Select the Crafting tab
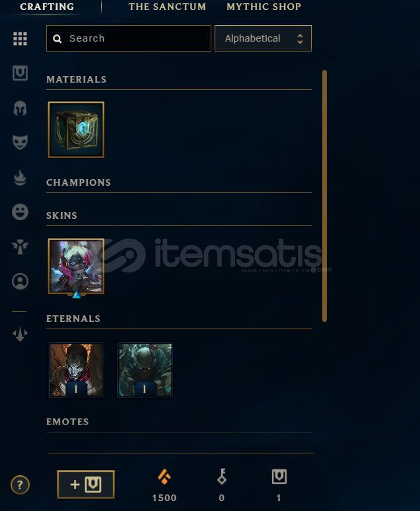420x511 pixels. pos(47,7)
